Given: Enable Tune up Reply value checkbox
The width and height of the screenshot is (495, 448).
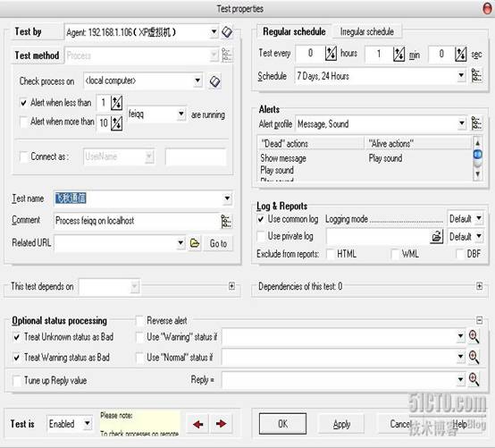Looking at the screenshot, I should 17,380.
